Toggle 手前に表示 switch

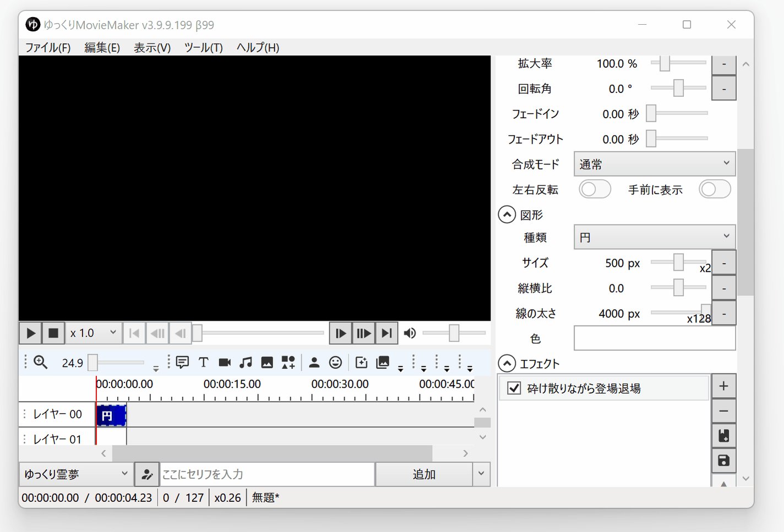click(x=715, y=189)
